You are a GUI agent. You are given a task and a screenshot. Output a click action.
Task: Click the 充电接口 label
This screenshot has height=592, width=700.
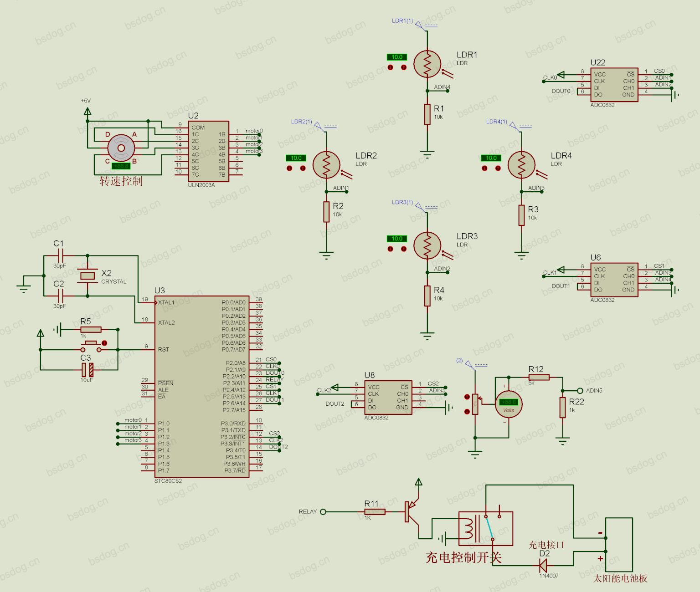tap(546, 545)
